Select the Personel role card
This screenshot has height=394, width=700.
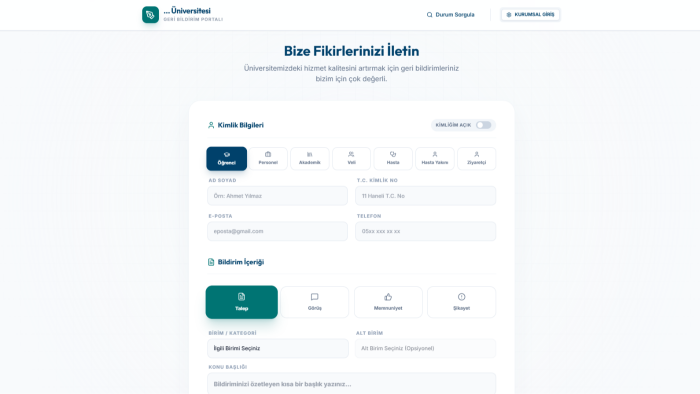point(268,158)
